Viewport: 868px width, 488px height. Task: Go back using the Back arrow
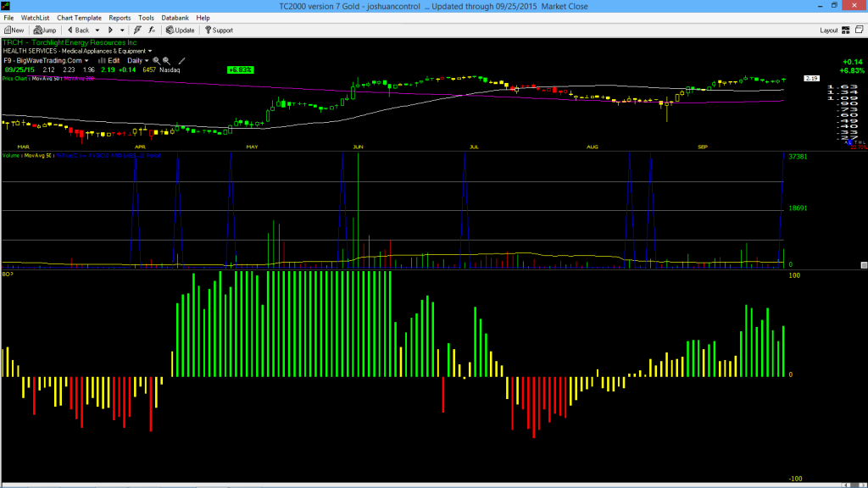(79, 30)
